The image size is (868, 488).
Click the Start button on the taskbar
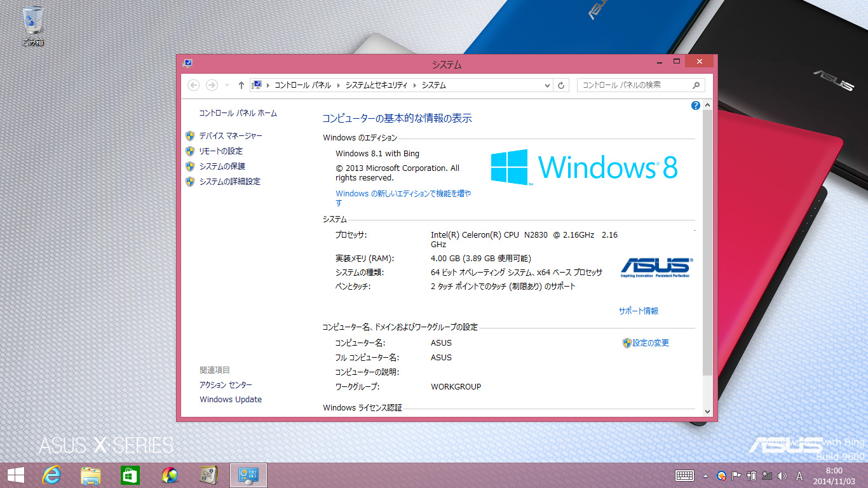click(x=16, y=475)
